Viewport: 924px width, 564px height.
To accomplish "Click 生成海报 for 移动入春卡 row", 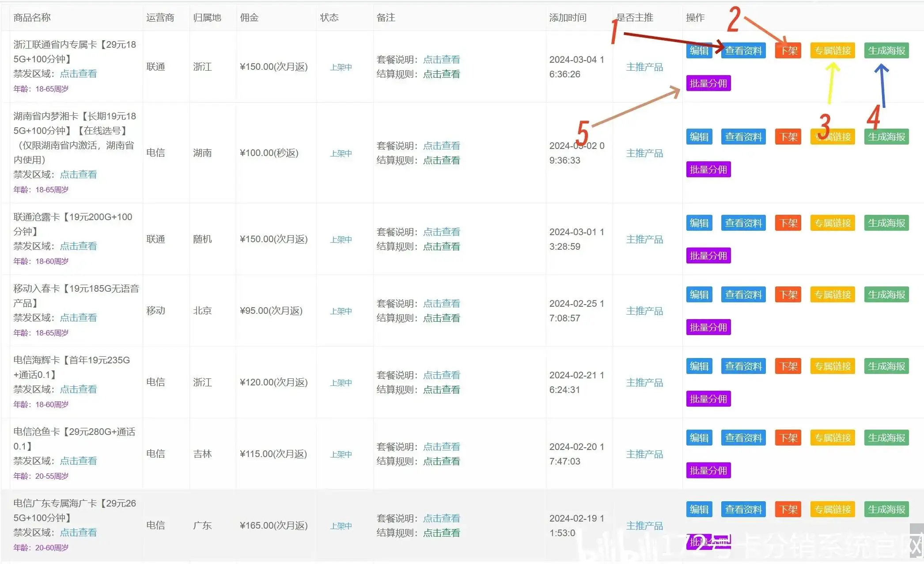I will tap(886, 295).
